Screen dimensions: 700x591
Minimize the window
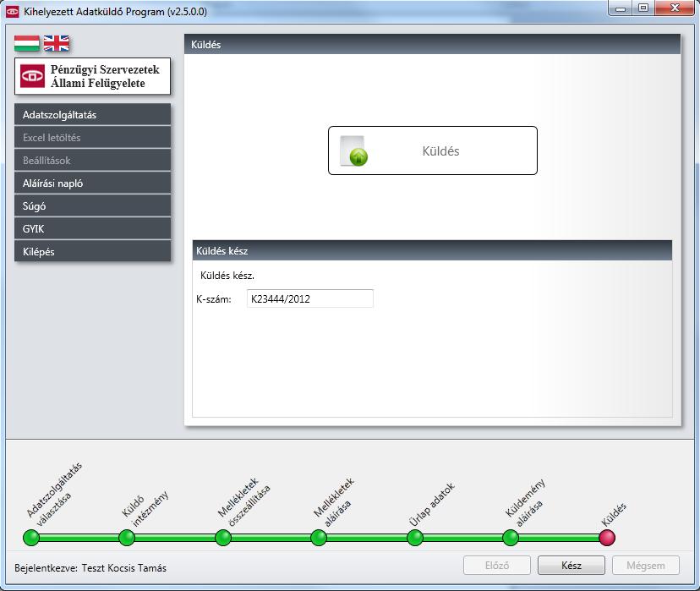click(x=620, y=8)
